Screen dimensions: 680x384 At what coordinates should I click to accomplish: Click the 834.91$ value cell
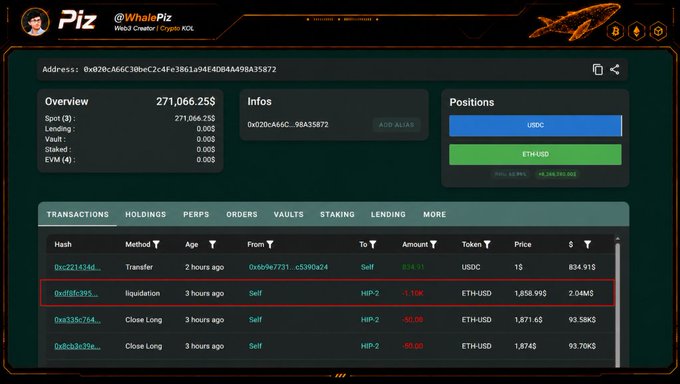[582, 267]
